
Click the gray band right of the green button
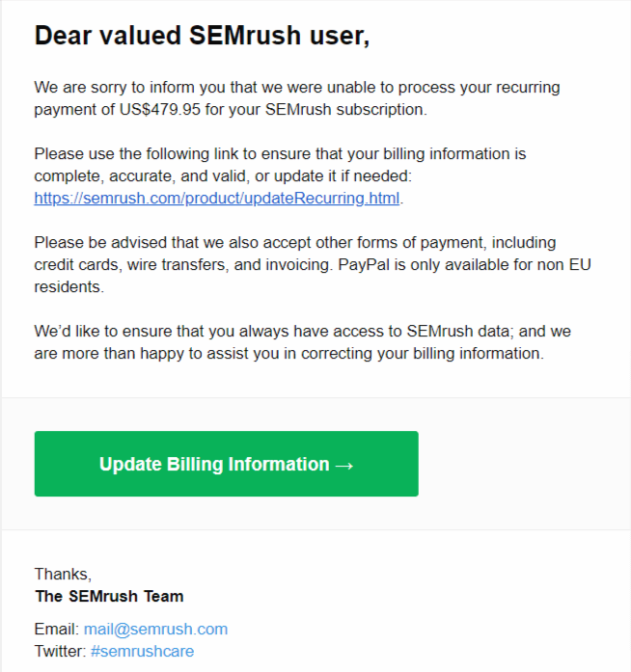(521, 464)
